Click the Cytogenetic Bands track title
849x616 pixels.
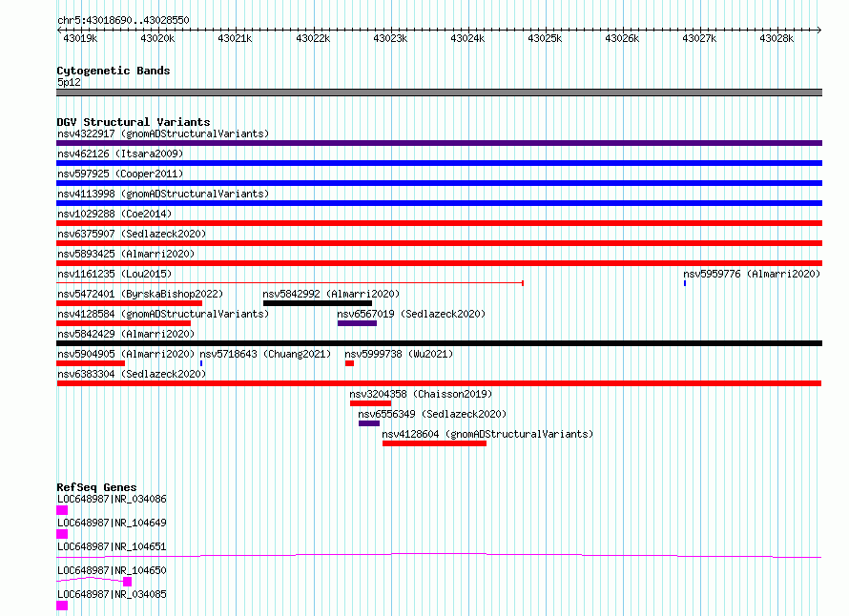pos(114,71)
